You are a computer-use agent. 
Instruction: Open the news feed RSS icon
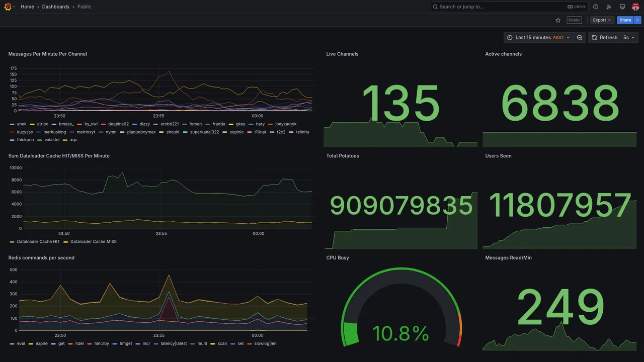tap(609, 7)
